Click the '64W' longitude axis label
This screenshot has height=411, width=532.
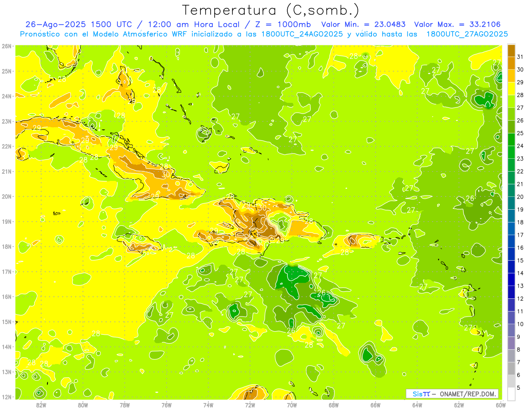[417, 405]
